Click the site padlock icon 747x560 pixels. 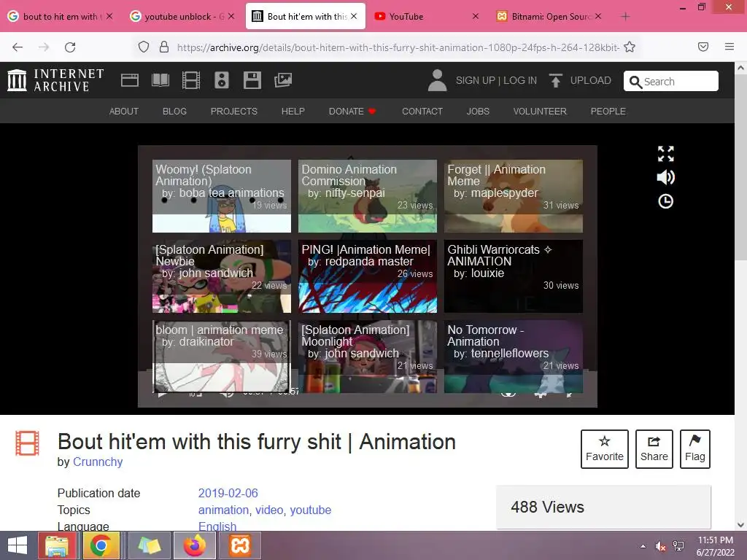(x=164, y=47)
